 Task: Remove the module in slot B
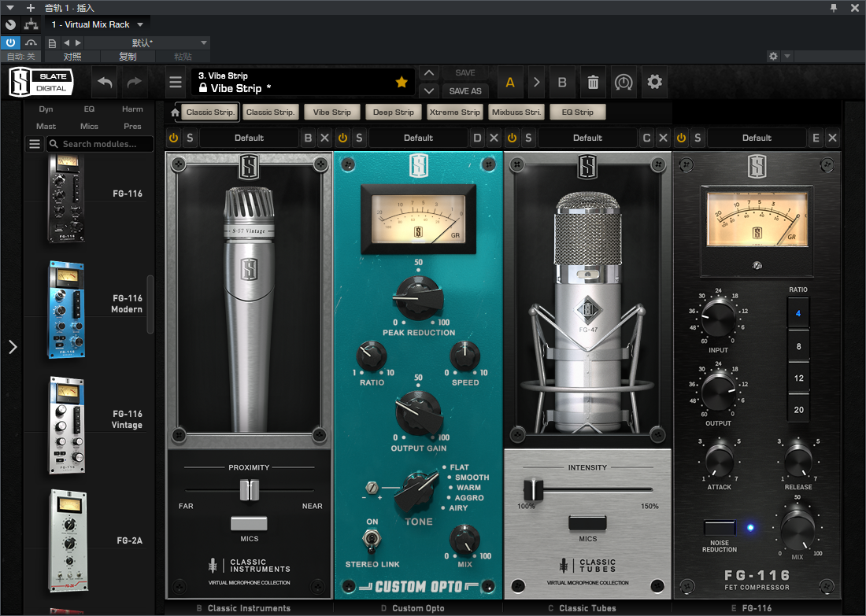pos(324,138)
